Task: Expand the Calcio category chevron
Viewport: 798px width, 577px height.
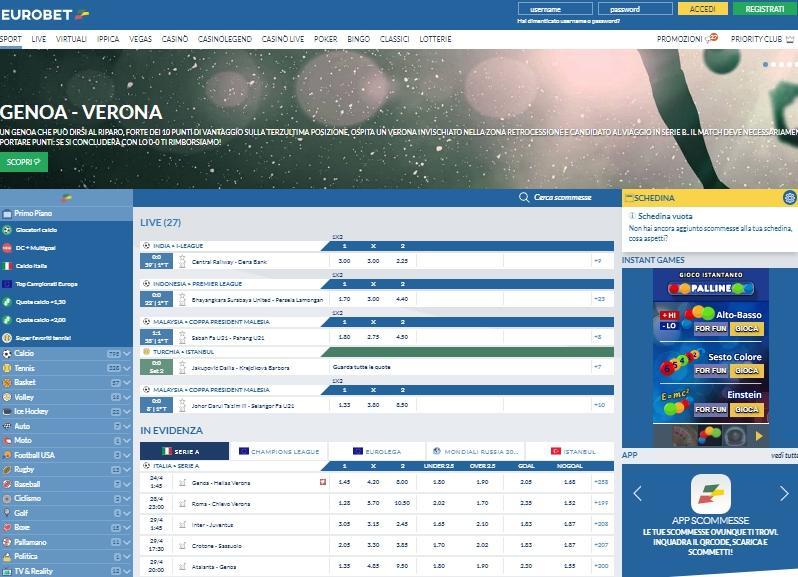Action: [127, 354]
